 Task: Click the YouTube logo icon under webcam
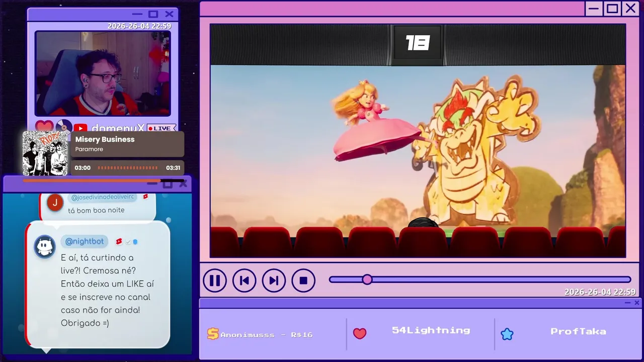point(80,128)
